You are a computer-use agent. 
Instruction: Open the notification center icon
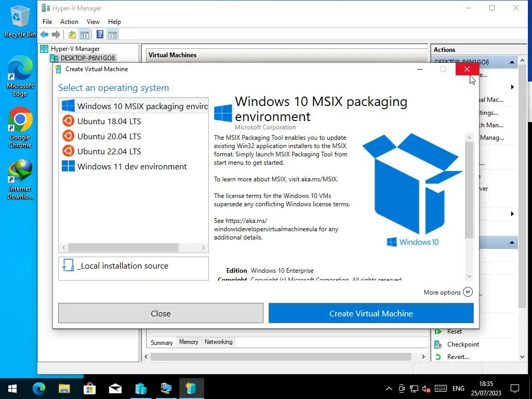click(515, 389)
